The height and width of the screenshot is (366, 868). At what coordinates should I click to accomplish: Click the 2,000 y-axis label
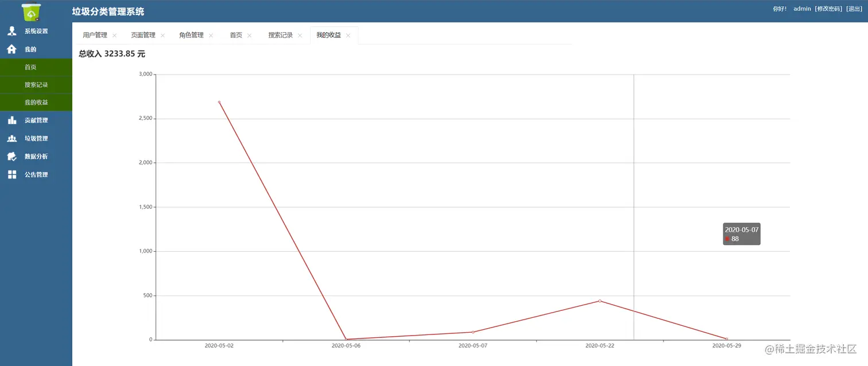(146, 162)
